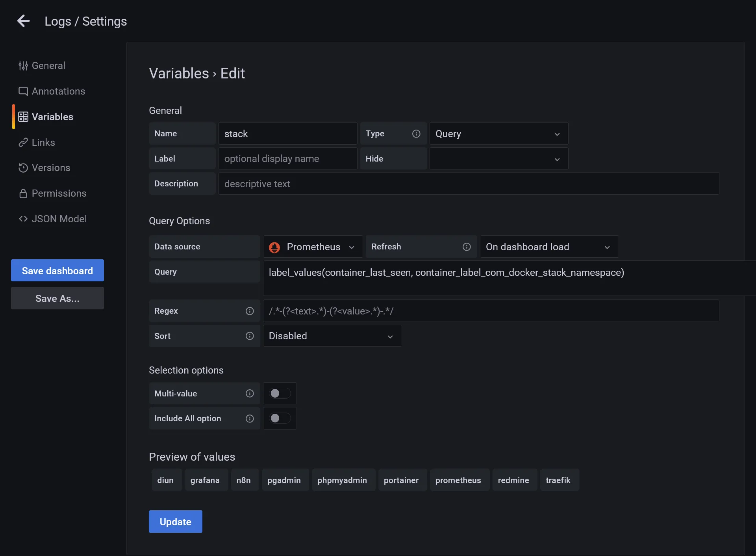Open the Refresh dropdown set to On dashboard load

(548, 247)
